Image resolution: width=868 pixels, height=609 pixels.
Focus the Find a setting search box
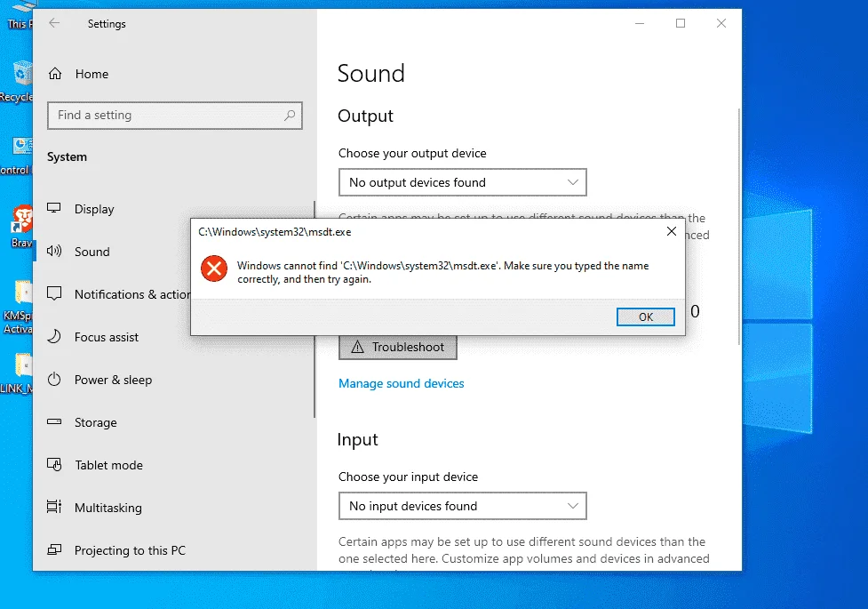pos(175,116)
